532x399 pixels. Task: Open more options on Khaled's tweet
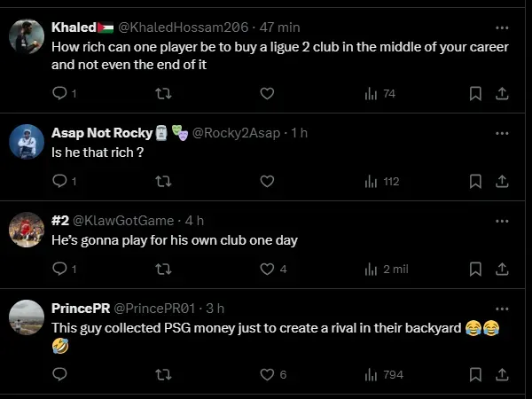coord(502,27)
